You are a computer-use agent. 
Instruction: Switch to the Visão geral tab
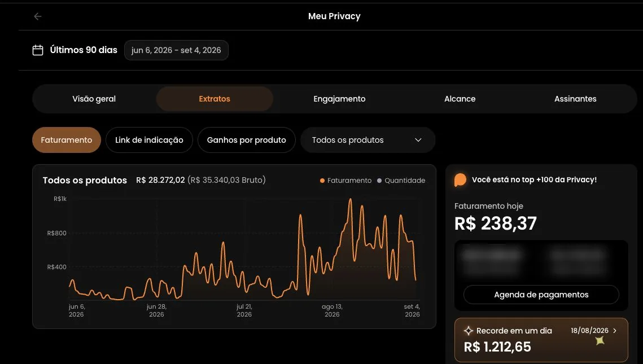[x=94, y=99]
